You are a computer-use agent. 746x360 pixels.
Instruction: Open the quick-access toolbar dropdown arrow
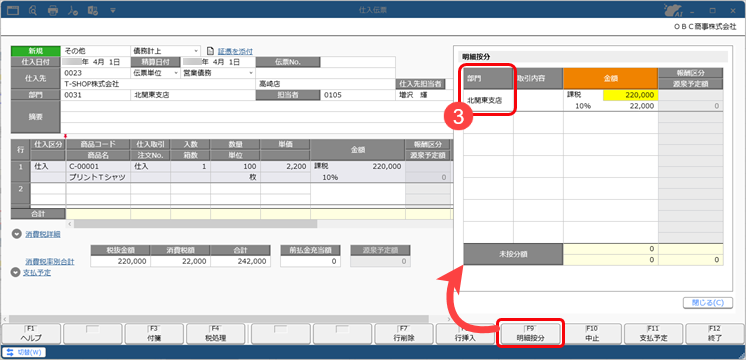113,10
